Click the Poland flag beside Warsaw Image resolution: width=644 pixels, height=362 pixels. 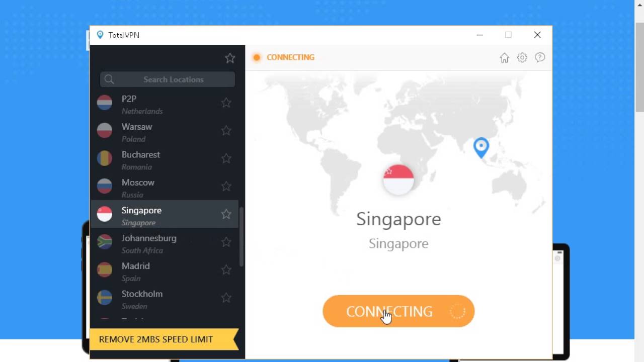coord(105,130)
